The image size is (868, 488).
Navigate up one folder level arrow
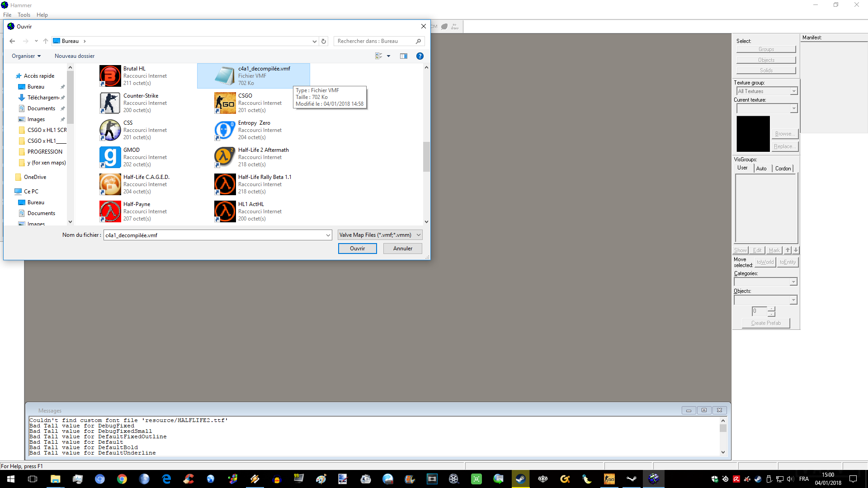click(46, 41)
